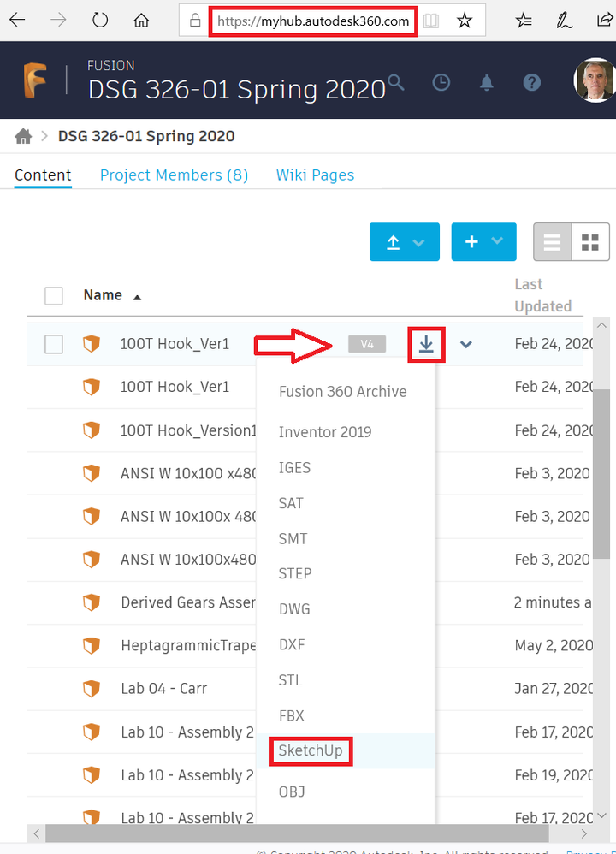Click the breadcrumb home icon
The height and width of the screenshot is (854, 616).
pyautogui.click(x=23, y=136)
